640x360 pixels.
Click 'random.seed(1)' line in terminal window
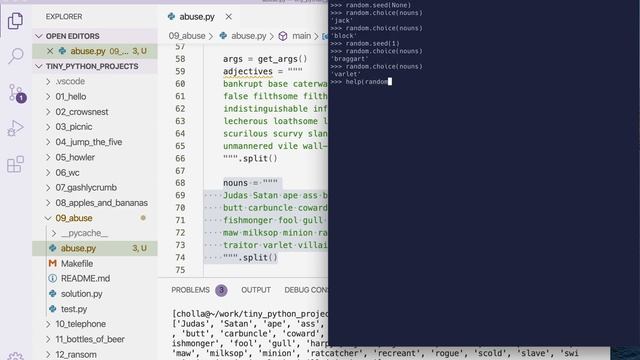point(365,43)
